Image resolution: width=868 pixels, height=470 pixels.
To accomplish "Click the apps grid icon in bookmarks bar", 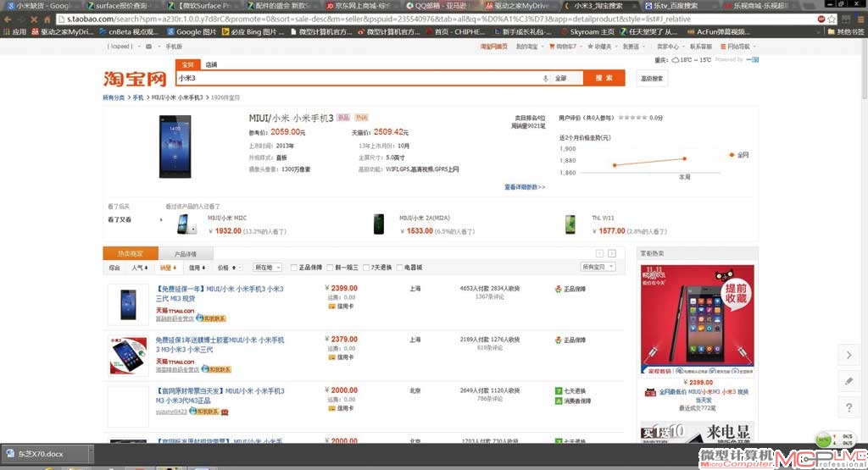I will (x=7, y=32).
